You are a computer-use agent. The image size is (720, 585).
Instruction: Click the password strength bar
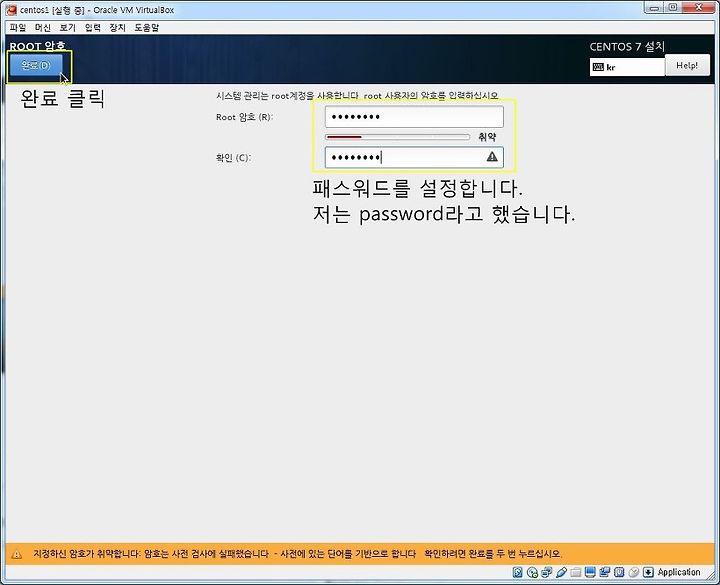pyautogui.click(x=397, y=137)
